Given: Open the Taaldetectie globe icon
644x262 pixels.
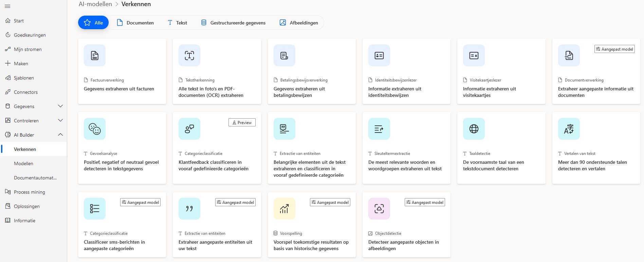Looking at the screenshot, I should click(474, 129).
